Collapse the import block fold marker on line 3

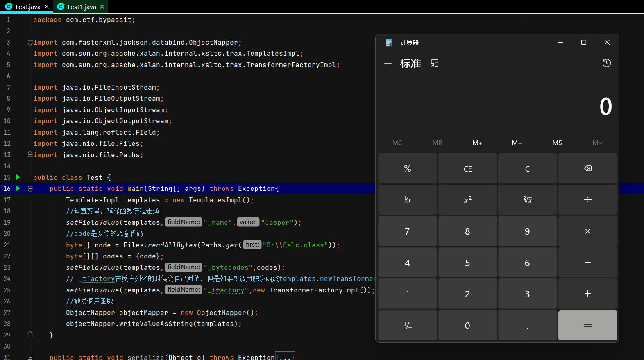[30, 42]
